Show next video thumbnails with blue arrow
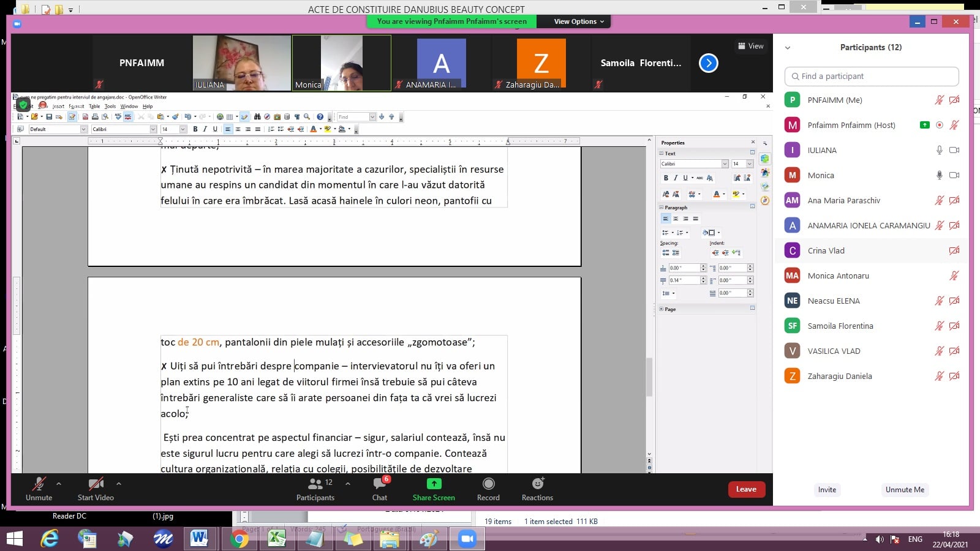The image size is (980, 551). pos(708,63)
